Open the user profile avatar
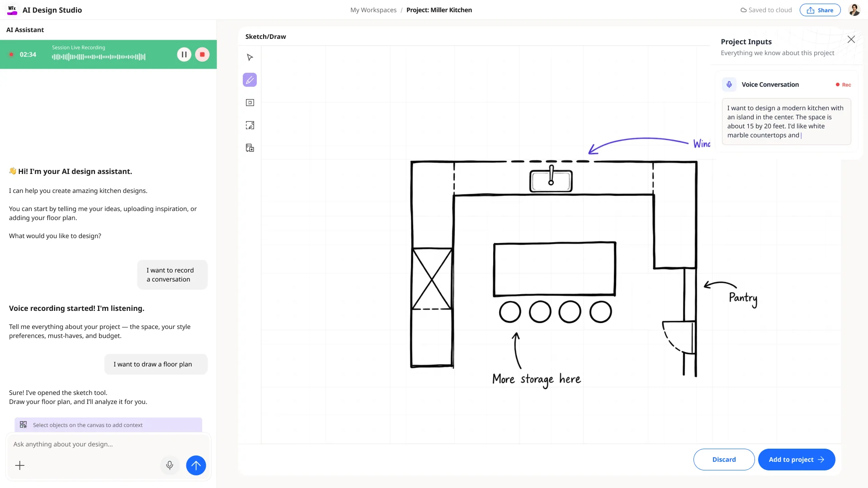 854,10
